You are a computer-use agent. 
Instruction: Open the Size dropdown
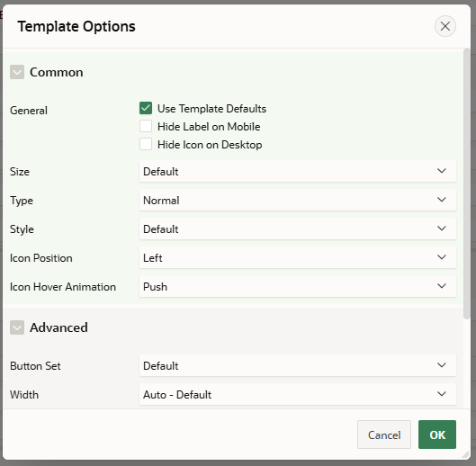click(298, 171)
